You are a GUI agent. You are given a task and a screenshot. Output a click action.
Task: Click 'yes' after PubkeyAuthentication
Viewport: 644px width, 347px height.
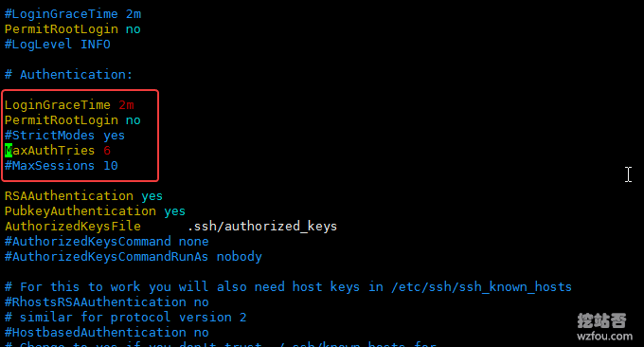pyautogui.click(x=174, y=211)
